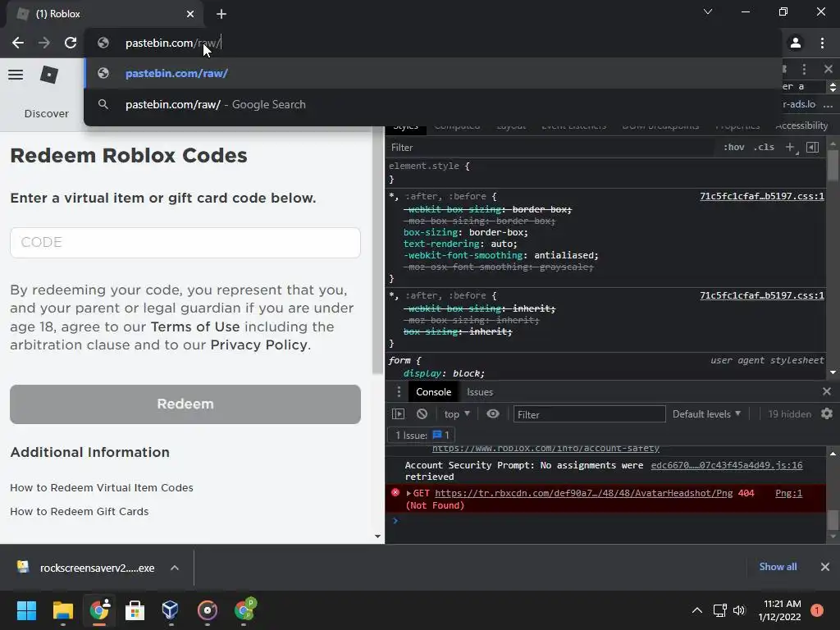Viewport: 840px width, 630px height.
Task: Open the Chrome profile icon
Action: pyautogui.click(x=796, y=43)
